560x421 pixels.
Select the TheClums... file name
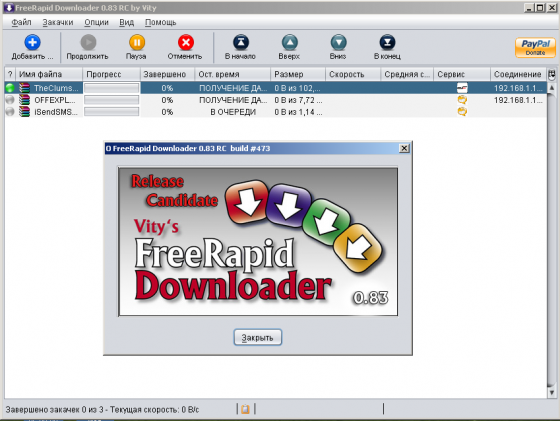(x=56, y=88)
